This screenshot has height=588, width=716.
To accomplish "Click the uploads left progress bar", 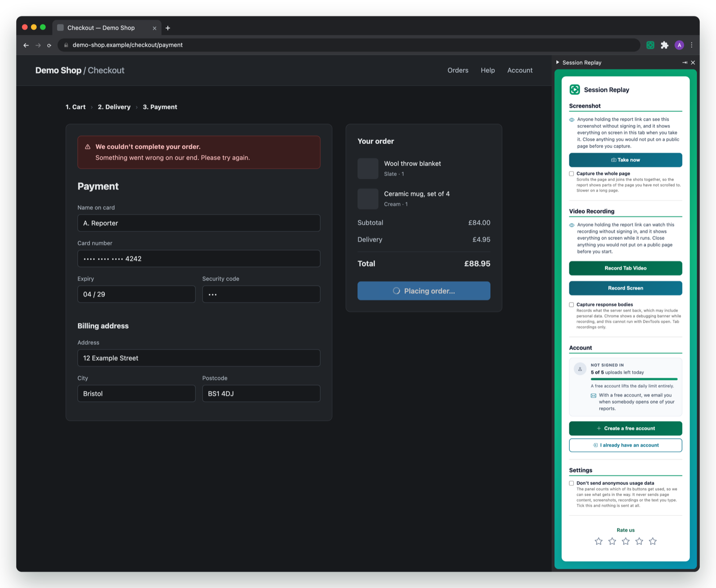I will (x=634, y=379).
